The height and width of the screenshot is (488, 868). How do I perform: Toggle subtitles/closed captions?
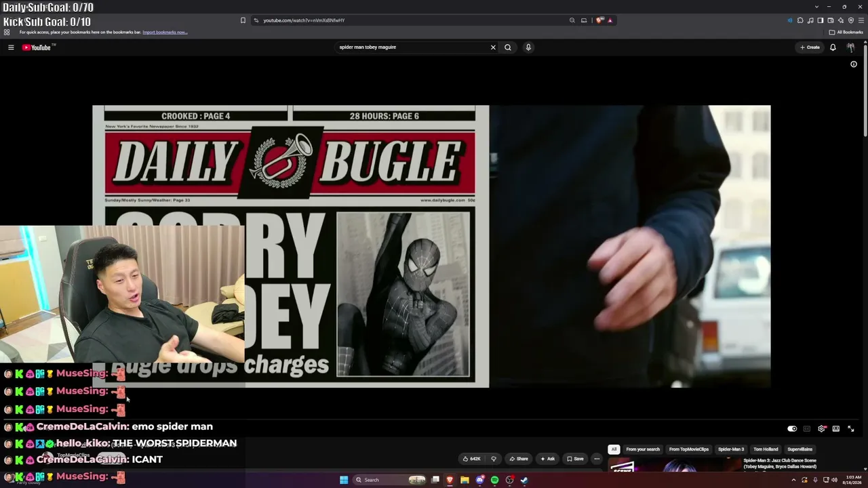click(x=807, y=429)
